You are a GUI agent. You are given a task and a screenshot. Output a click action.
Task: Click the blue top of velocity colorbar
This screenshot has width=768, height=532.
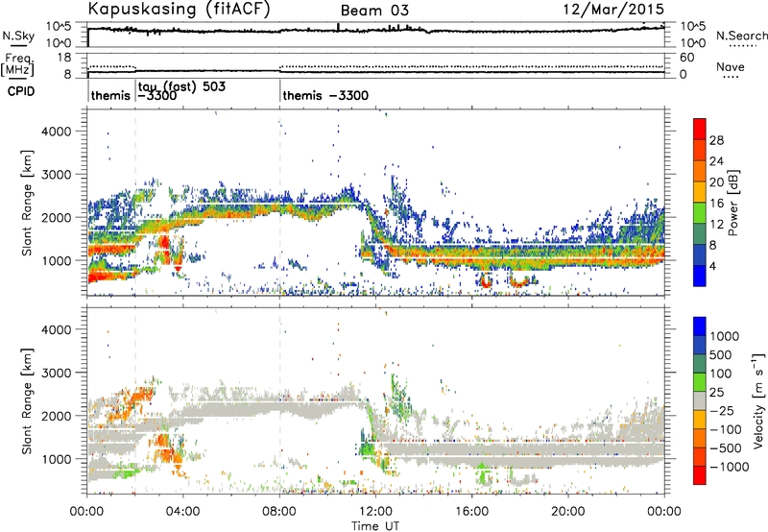coord(700,326)
